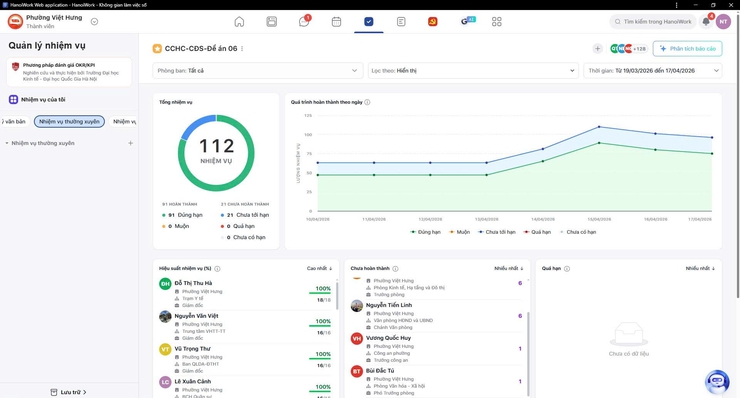
Task: Open the chat messages icon with badge
Action: tap(304, 21)
